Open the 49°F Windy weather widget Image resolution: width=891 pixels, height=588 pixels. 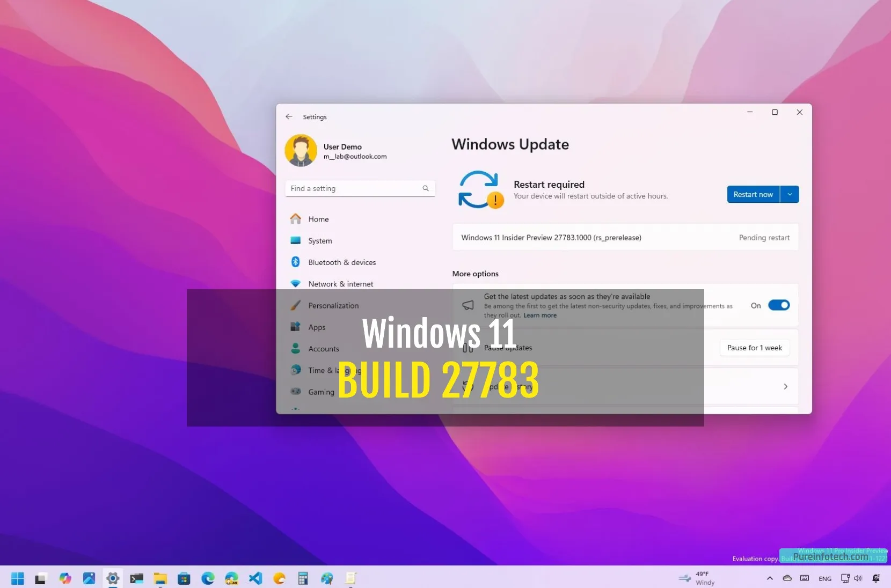point(697,578)
